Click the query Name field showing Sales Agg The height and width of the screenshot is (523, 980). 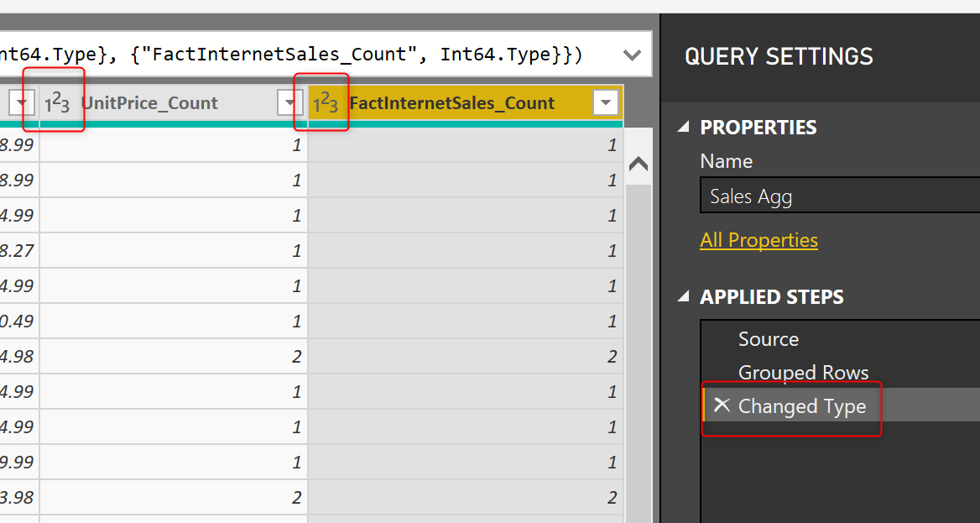pos(839,195)
